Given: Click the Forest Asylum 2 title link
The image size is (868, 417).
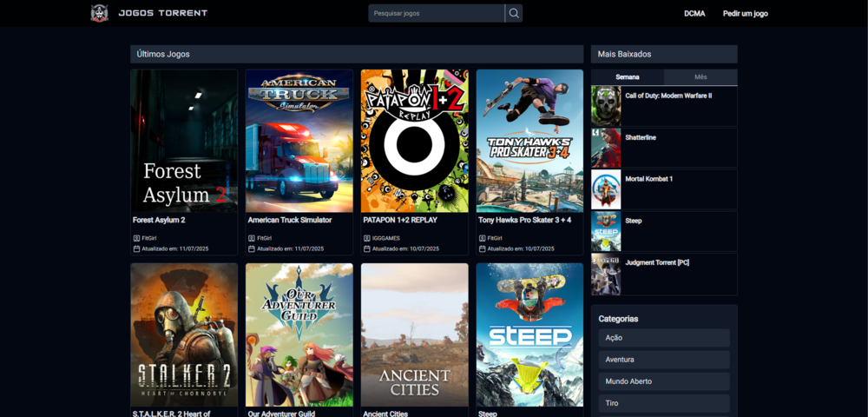Looking at the screenshot, I should [159, 220].
